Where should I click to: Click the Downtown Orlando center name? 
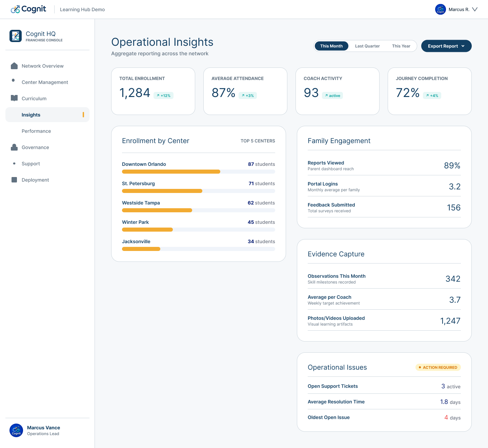(144, 164)
